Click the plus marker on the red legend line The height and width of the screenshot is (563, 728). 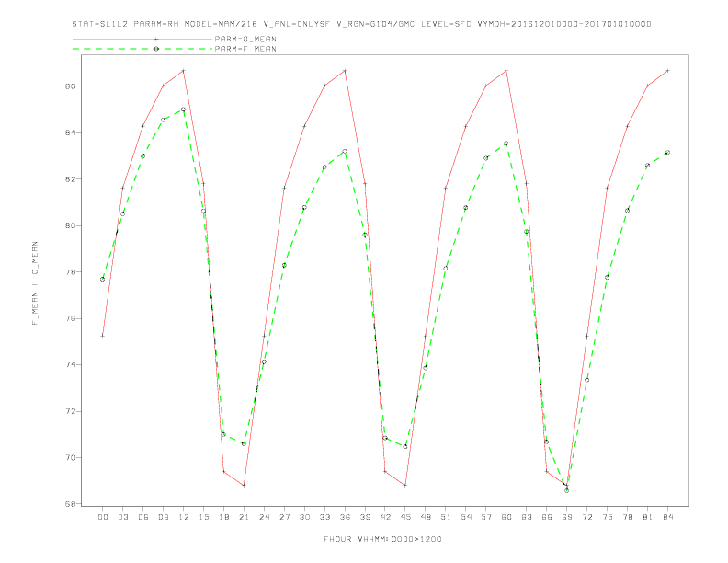pyautogui.click(x=156, y=39)
